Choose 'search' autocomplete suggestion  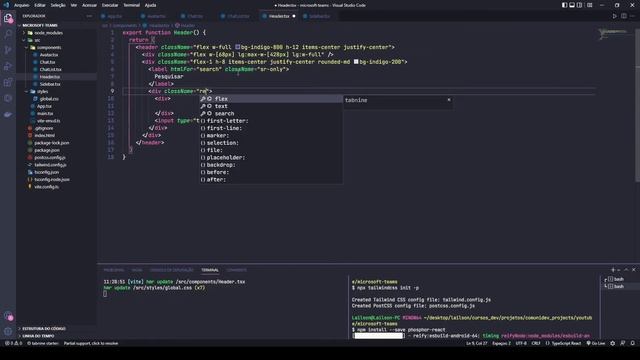[271, 113]
